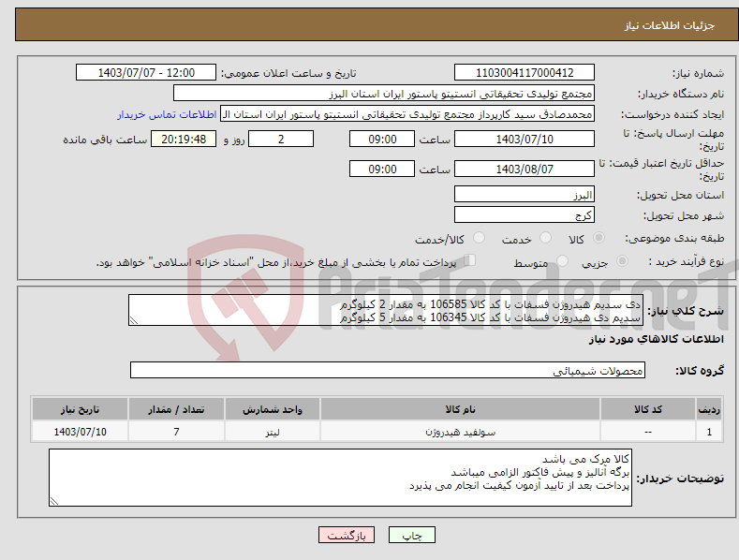739x560 pixels.
Task: Click the resize handle of need description box
Action: pyautogui.click(x=134, y=320)
